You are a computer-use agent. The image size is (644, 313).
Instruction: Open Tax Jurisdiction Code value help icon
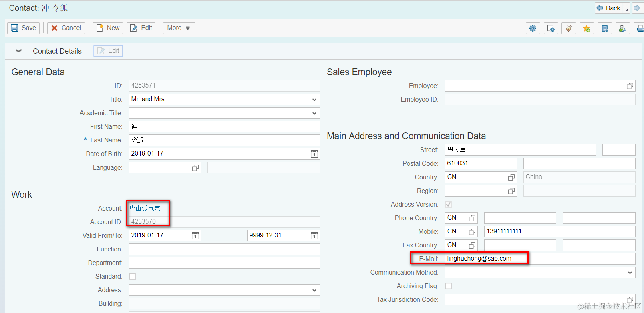click(630, 300)
